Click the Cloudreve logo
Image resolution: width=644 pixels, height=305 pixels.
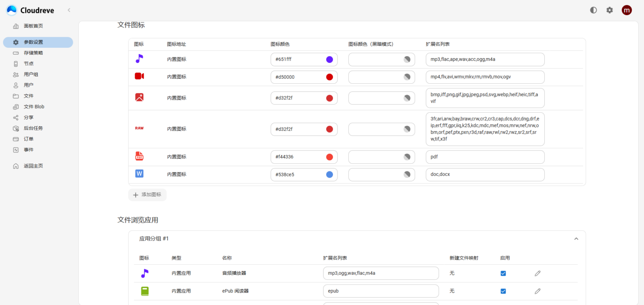click(31, 10)
